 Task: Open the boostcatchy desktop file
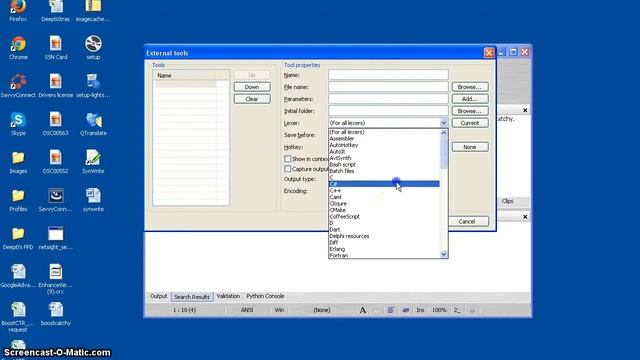(x=56, y=313)
